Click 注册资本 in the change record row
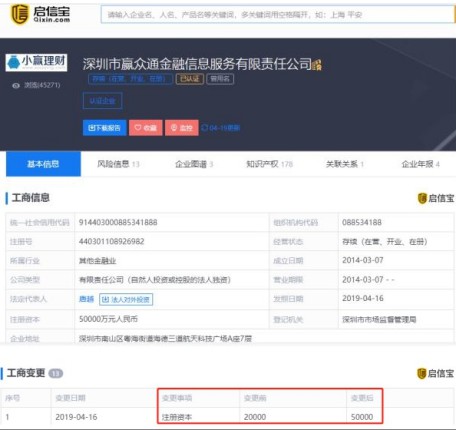 [x=177, y=417]
